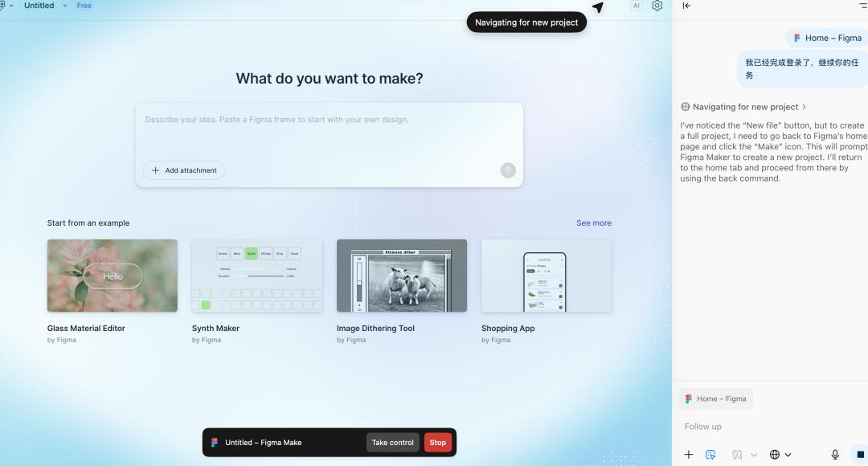Open the Synth Maker example thumbnail
868x466 pixels.
coord(256,276)
